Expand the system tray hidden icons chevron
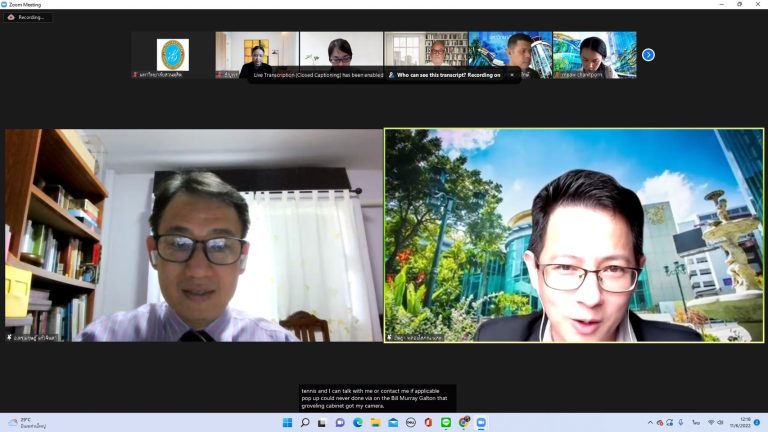The image size is (768, 432). point(648,423)
